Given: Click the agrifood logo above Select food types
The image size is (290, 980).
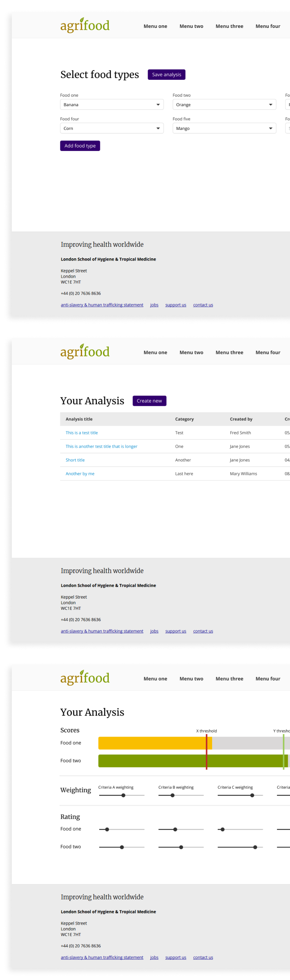Looking at the screenshot, I should point(85,26).
